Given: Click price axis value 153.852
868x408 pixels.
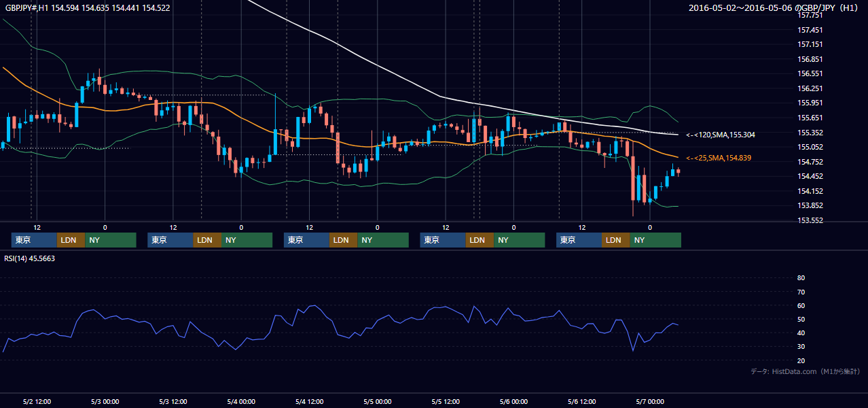Looking at the screenshot, I should tap(810, 206).
